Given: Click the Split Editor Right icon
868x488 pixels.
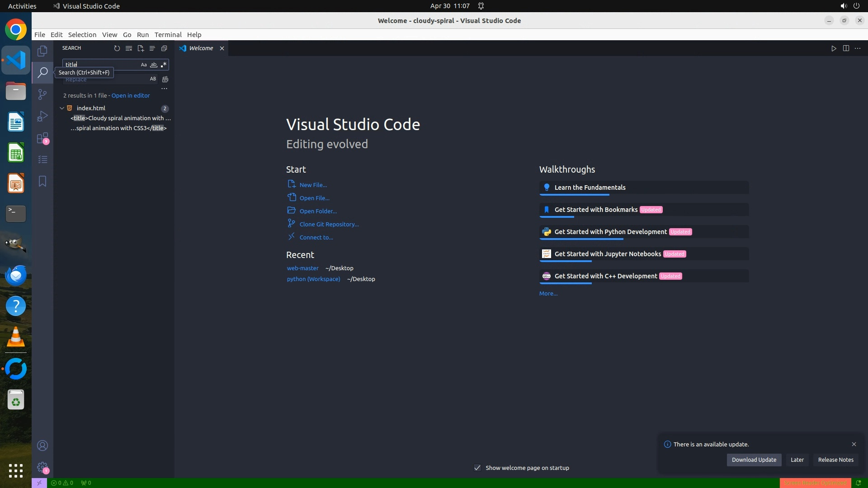Looking at the screenshot, I should (x=846, y=48).
